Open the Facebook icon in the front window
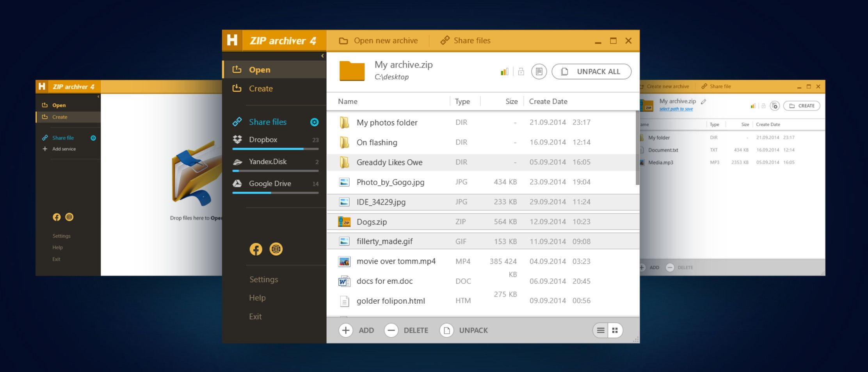This screenshot has height=372, width=868. click(256, 249)
